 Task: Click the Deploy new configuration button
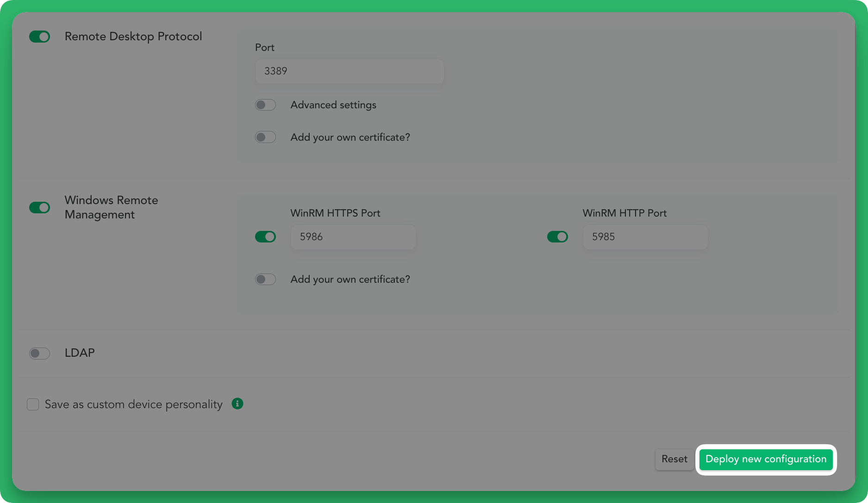click(766, 459)
